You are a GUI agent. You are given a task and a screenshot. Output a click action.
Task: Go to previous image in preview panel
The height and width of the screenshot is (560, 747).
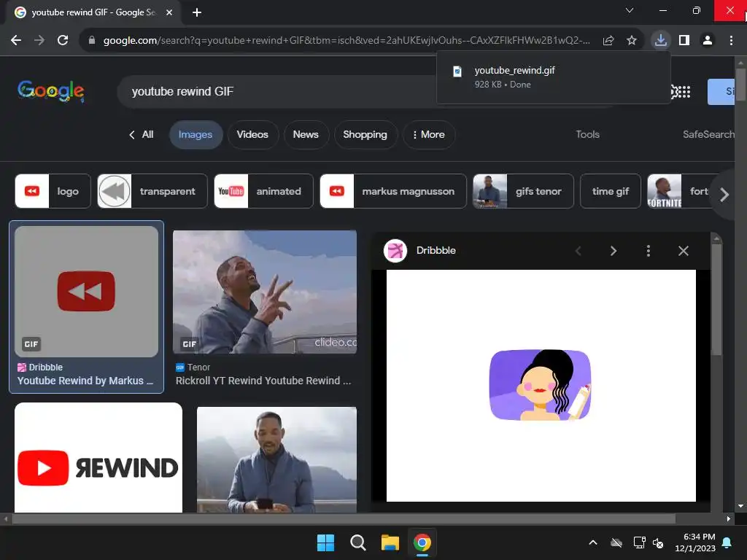pyautogui.click(x=578, y=251)
